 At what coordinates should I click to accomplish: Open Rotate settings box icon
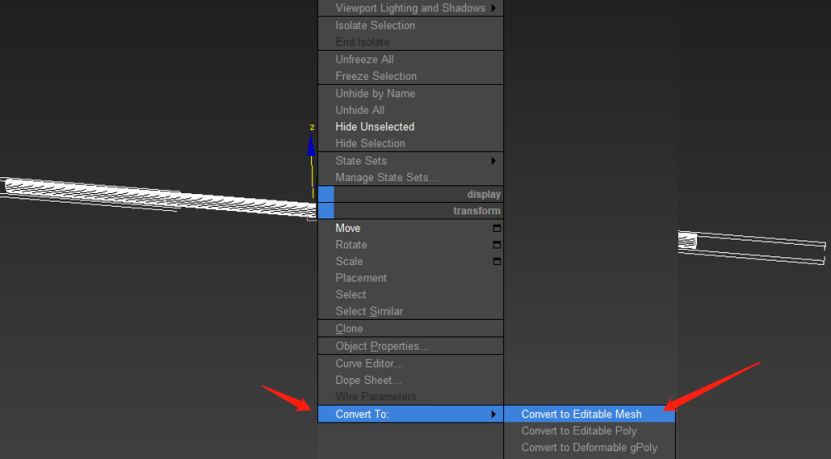[x=497, y=245]
